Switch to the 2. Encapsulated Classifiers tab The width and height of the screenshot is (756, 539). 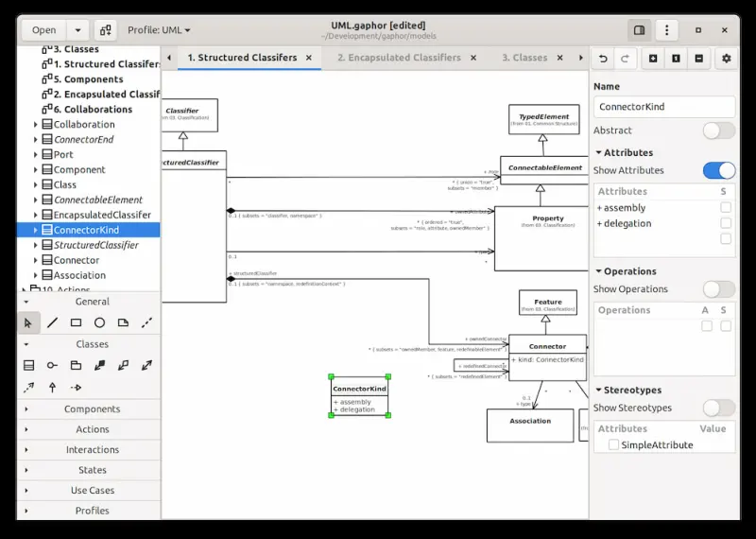click(x=399, y=58)
